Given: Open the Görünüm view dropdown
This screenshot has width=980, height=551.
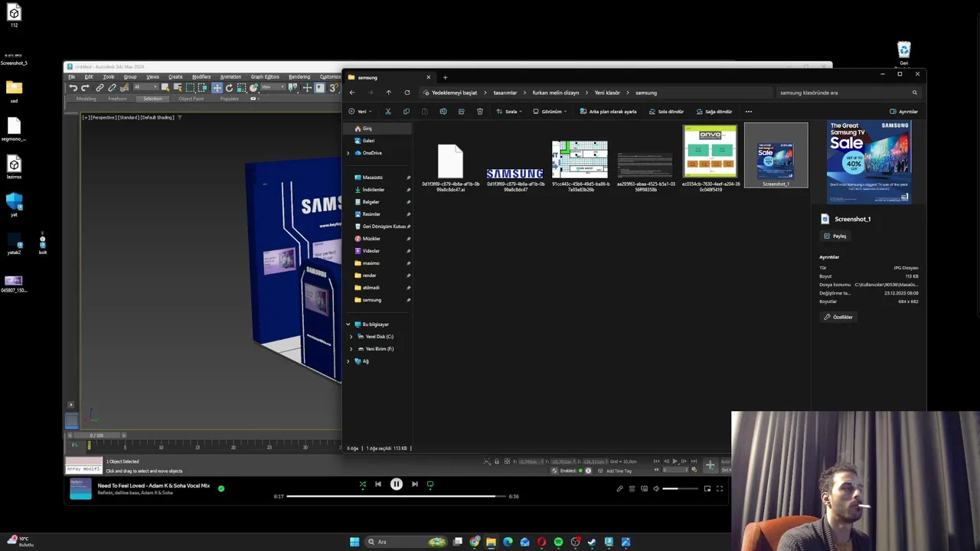Looking at the screenshot, I should (550, 112).
